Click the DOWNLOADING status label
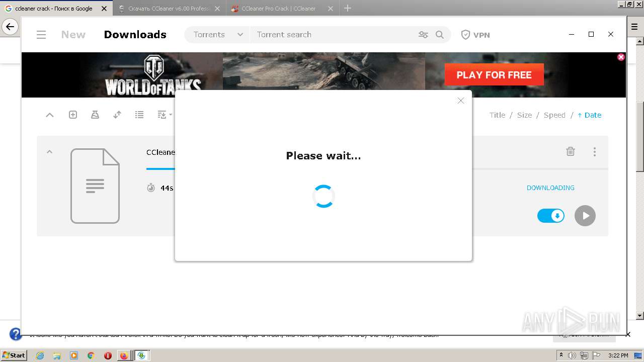The width and height of the screenshot is (644, 362). tap(550, 188)
